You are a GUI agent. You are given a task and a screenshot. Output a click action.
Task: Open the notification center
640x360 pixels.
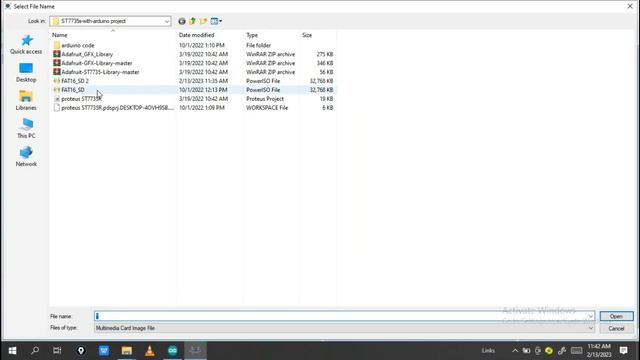pos(623,351)
